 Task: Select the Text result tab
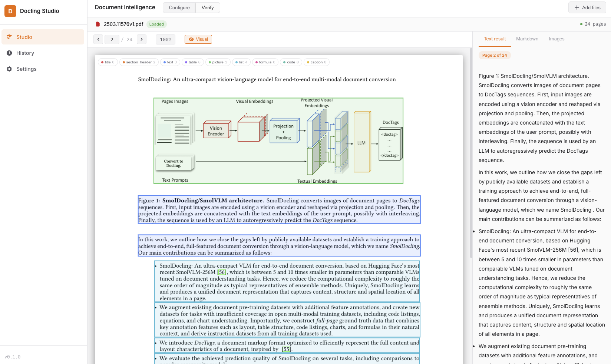495,39
